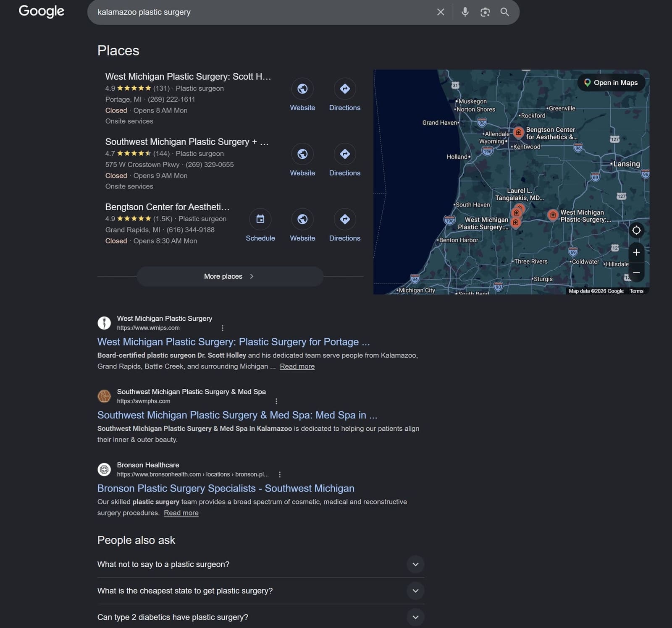Clear the search query with X icon
This screenshot has height=628, width=672.
tap(441, 12)
